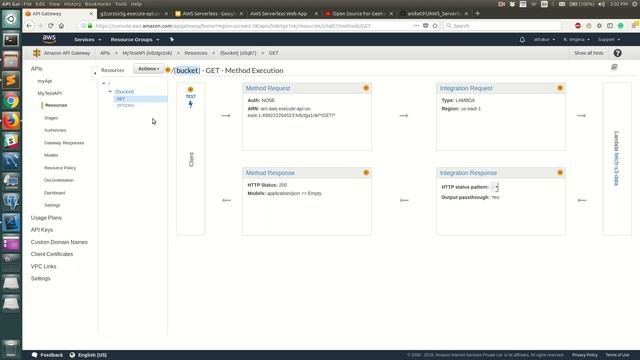Open the help question mark icon
This screenshot has width=640, height=360.
(618, 53)
